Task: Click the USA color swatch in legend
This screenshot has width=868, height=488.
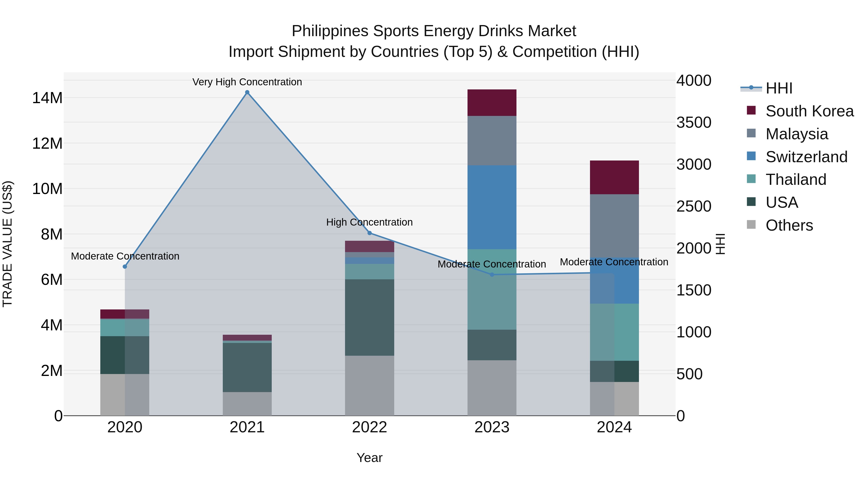Action: pyautogui.click(x=751, y=202)
